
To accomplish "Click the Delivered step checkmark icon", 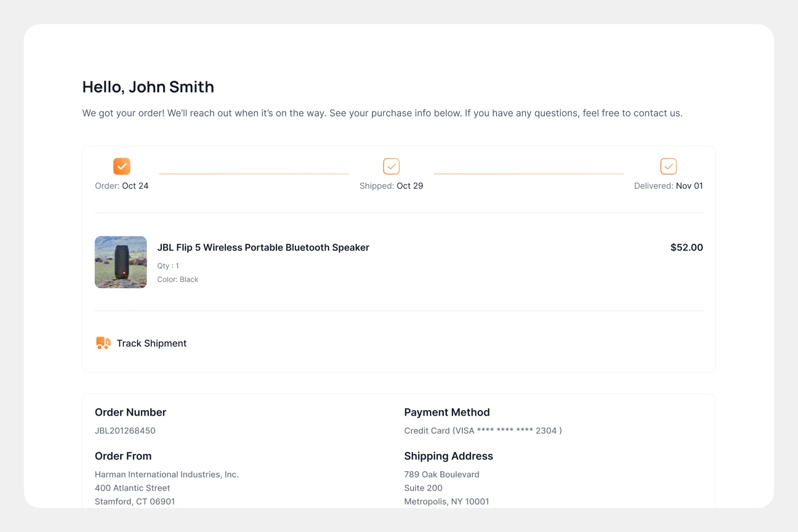I will [x=668, y=166].
